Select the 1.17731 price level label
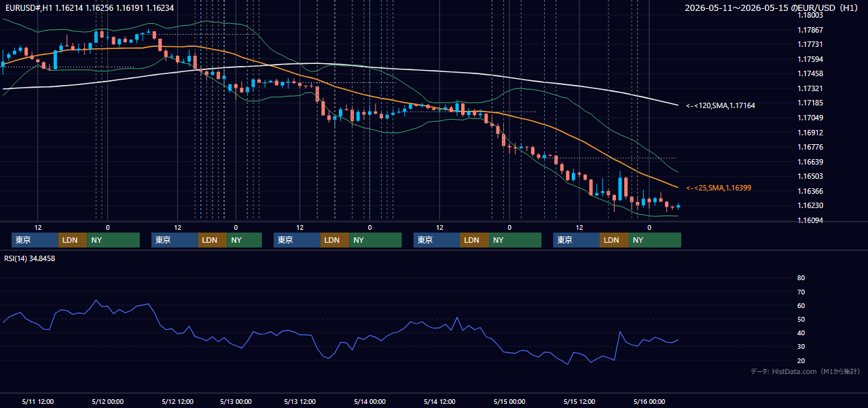Viewport: 868px width, 408px height. (810, 44)
